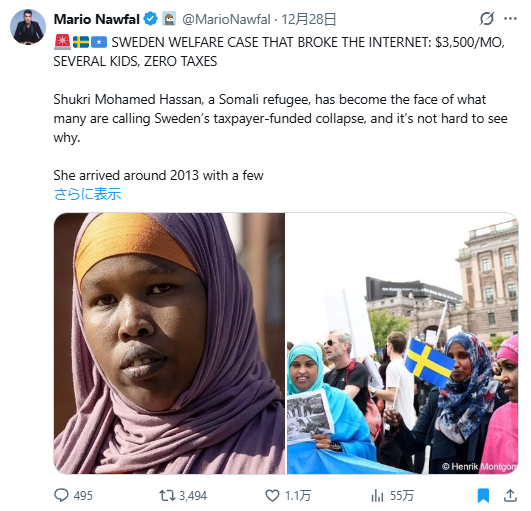The image size is (531, 511).
Task: Click the affiliate badge next to verified
Action: click(x=169, y=19)
